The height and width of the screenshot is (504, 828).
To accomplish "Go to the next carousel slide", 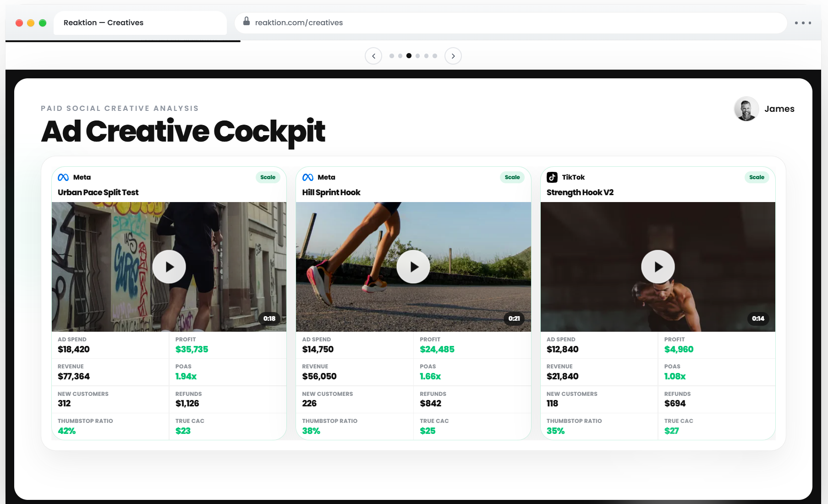I will [x=453, y=56].
